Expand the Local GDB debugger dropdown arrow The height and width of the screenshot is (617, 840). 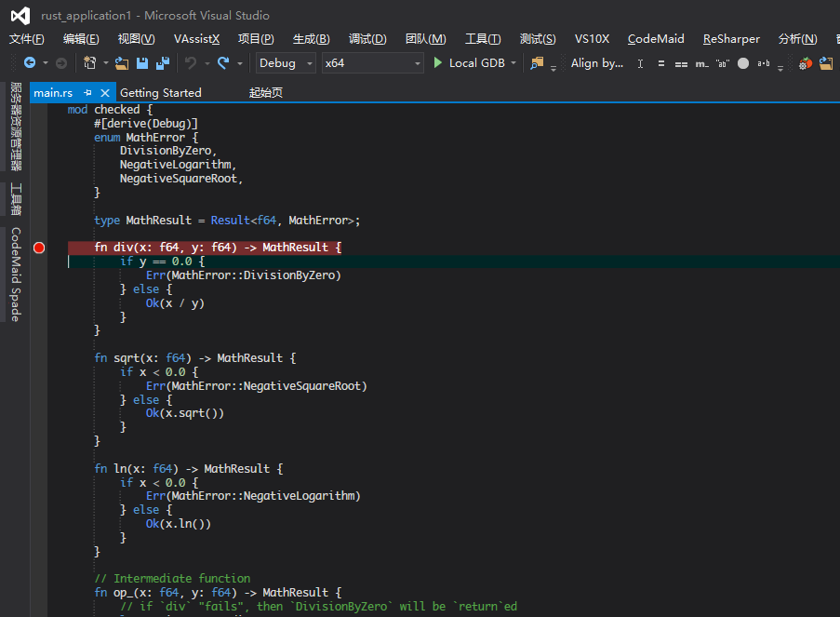514,63
